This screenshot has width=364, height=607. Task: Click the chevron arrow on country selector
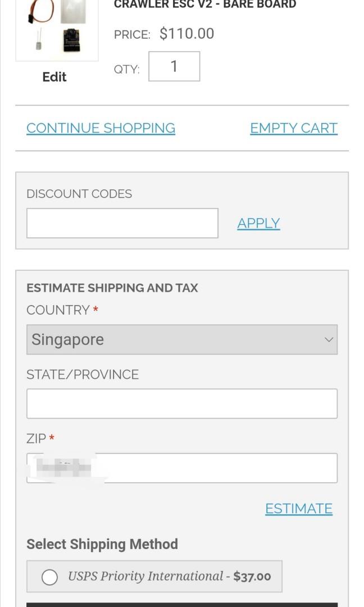pos(329,339)
